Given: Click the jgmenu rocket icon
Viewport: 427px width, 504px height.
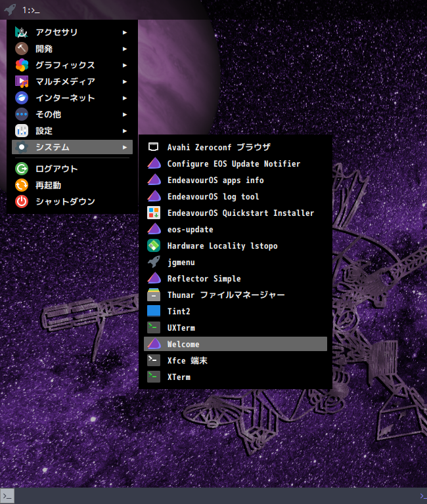Looking at the screenshot, I should click(x=154, y=262).
